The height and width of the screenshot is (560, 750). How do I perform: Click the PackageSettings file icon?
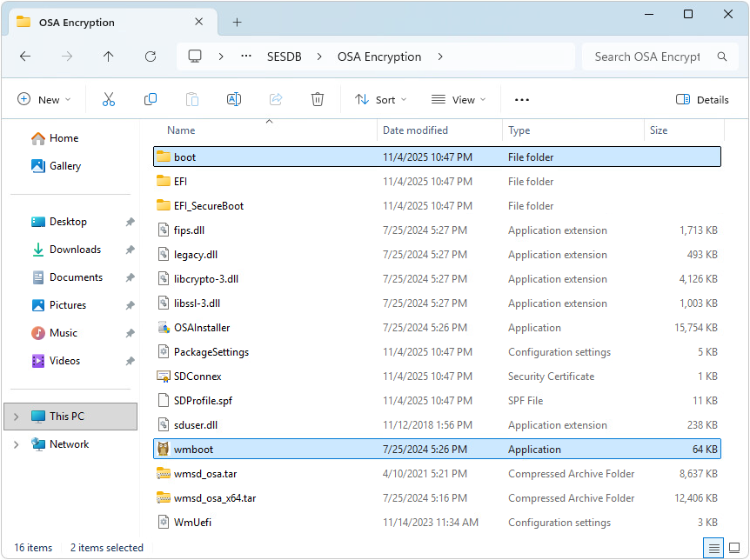(x=164, y=351)
